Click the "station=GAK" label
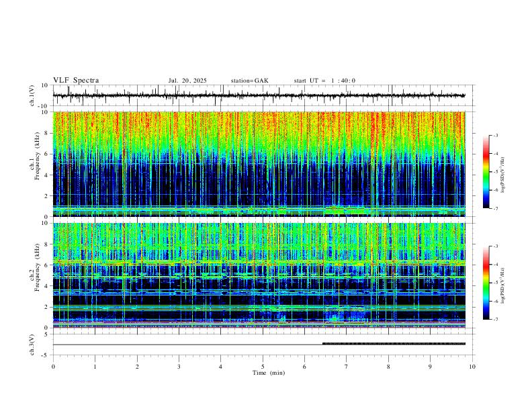The height and width of the screenshot is (411, 532). (x=249, y=81)
